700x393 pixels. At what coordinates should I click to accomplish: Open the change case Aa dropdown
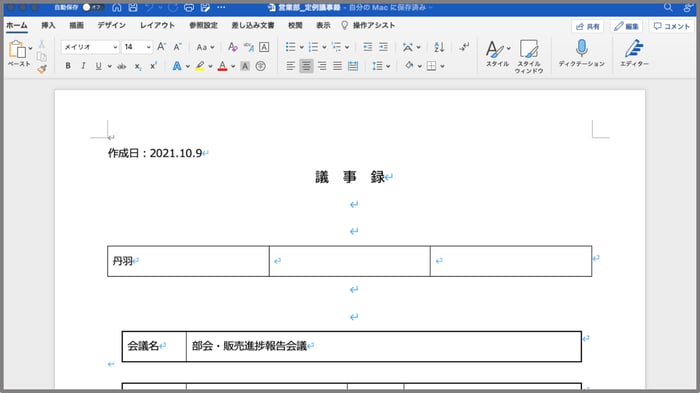tap(205, 47)
